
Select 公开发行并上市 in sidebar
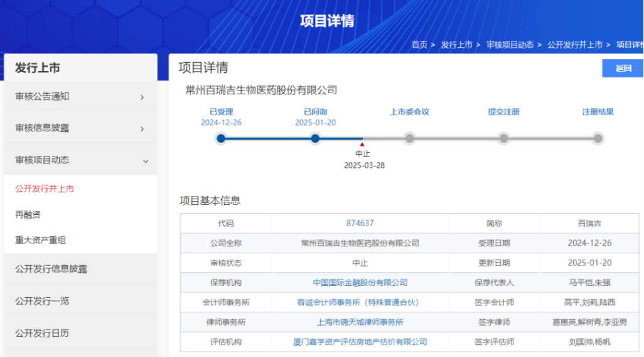45,189
